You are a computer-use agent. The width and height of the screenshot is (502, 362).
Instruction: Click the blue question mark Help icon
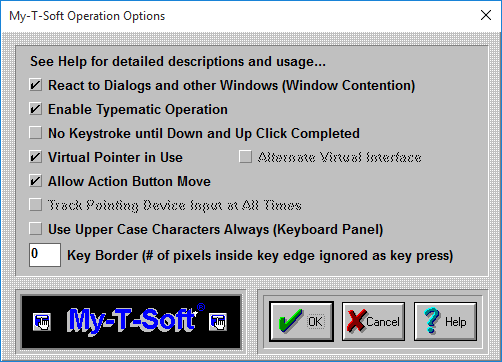pos(432,321)
